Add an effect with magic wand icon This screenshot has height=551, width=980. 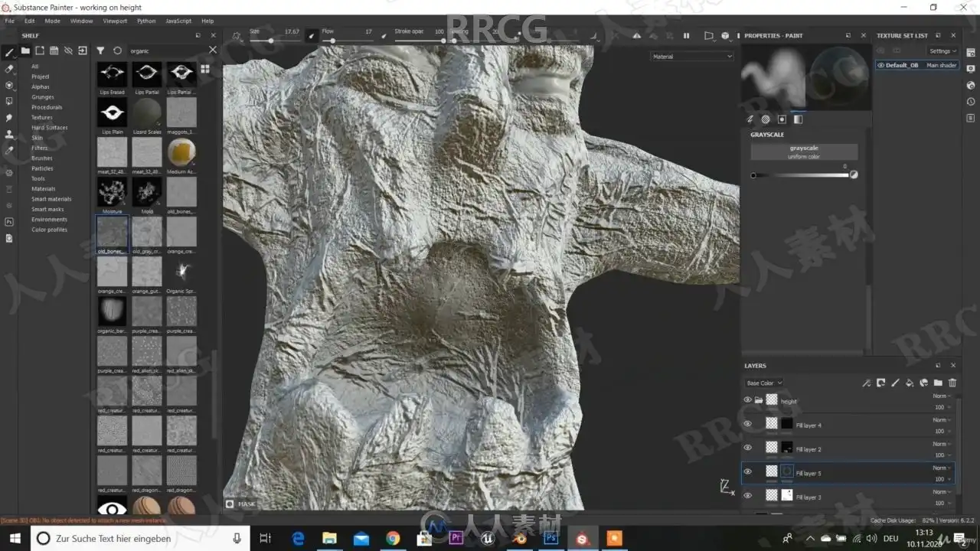coord(866,383)
